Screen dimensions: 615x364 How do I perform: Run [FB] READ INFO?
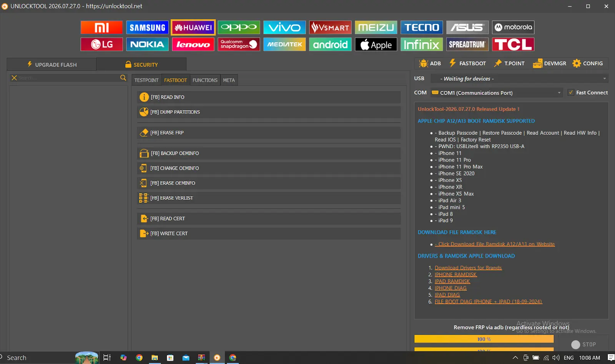pos(269,97)
